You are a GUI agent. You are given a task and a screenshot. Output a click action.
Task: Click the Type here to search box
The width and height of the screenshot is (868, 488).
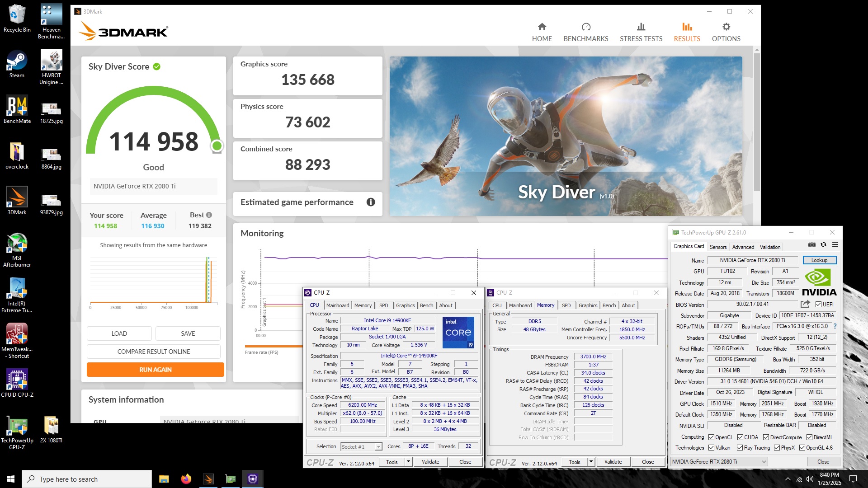87,479
